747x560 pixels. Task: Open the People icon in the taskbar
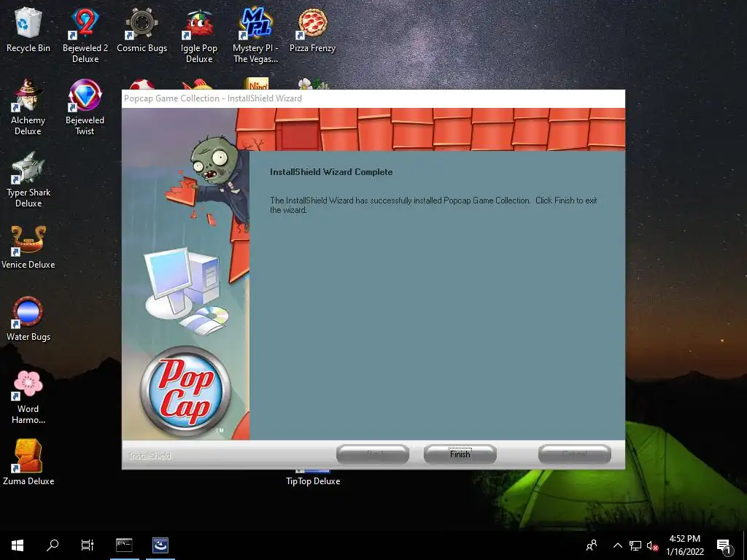coord(592,545)
